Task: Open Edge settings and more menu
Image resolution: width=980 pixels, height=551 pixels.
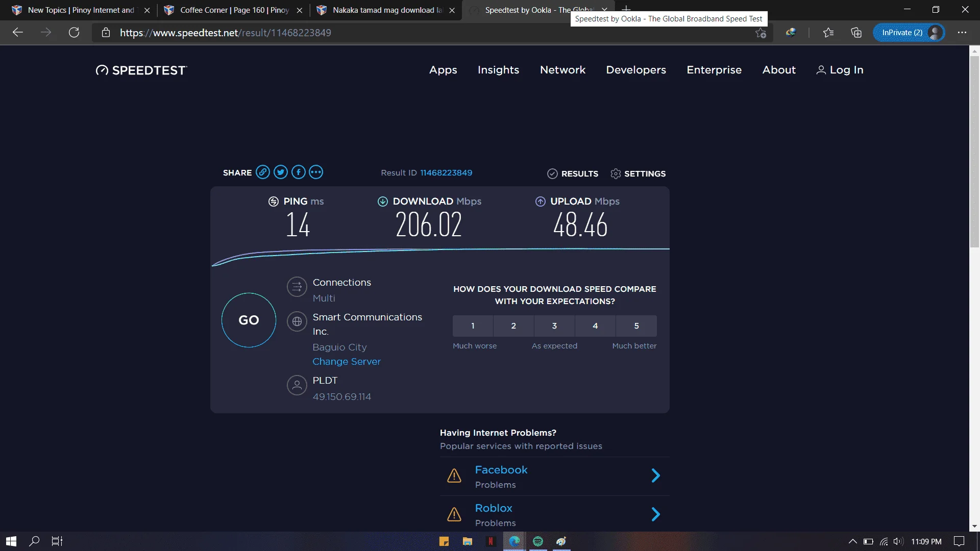Action: coord(962,33)
